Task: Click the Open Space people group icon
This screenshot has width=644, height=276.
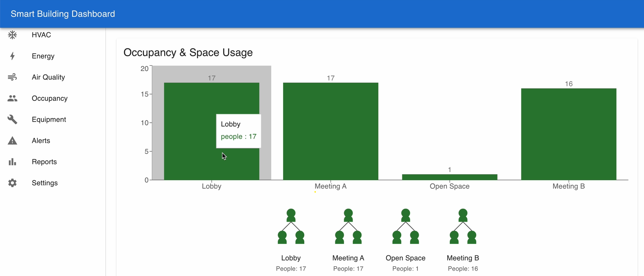Action: click(406, 227)
